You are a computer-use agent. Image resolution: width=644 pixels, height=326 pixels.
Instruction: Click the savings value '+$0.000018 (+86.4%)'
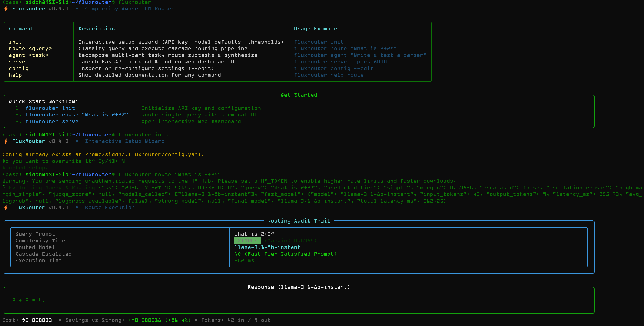coord(159,320)
